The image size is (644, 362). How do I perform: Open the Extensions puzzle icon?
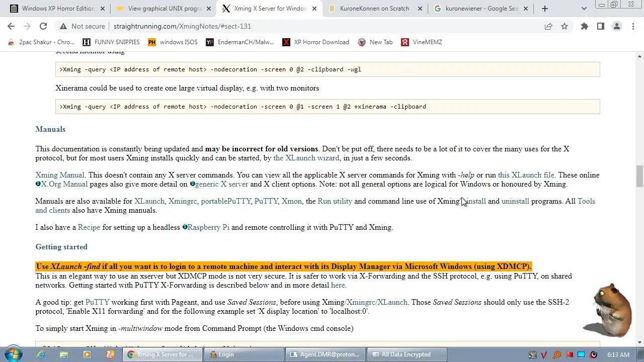coord(585,26)
